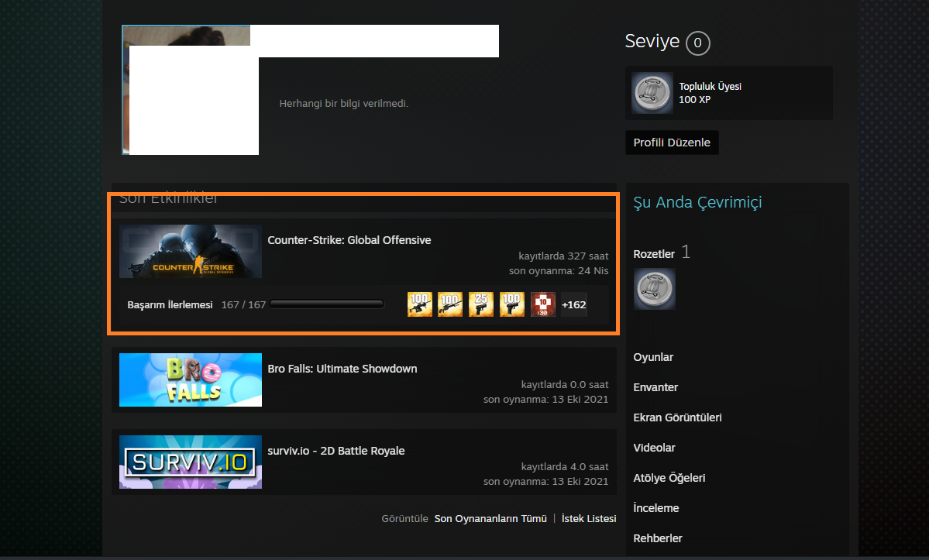This screenshot has height=560, width=929.
Task: Open the Counter-Strike game banner thumbnail
Action: (x=190, y=251)
